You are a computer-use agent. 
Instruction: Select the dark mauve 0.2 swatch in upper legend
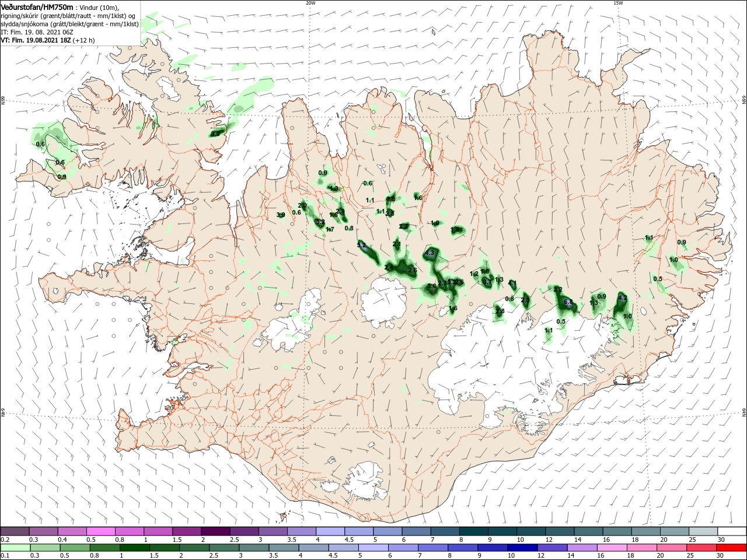tap(15, 531)
